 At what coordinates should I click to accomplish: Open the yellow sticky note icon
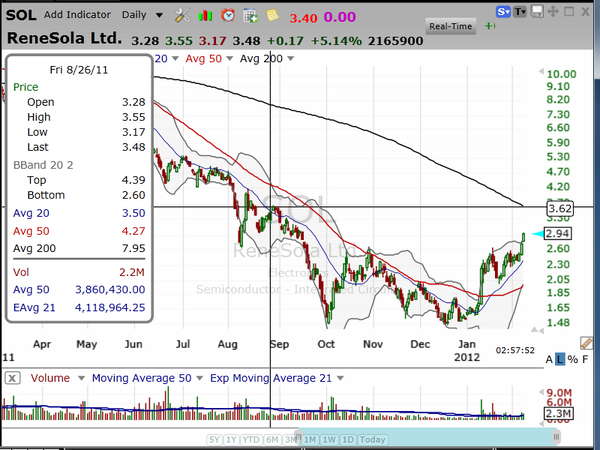[272, 15]
